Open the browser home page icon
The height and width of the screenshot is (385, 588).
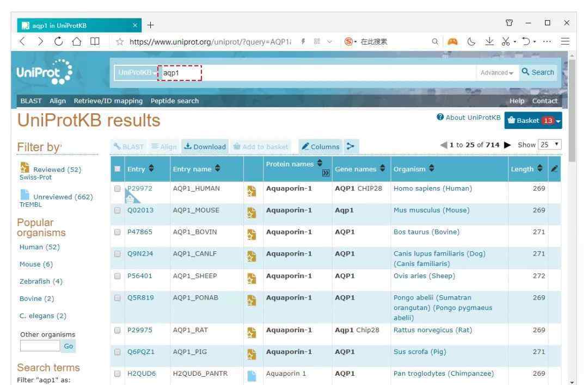click(x=77, y=41)
